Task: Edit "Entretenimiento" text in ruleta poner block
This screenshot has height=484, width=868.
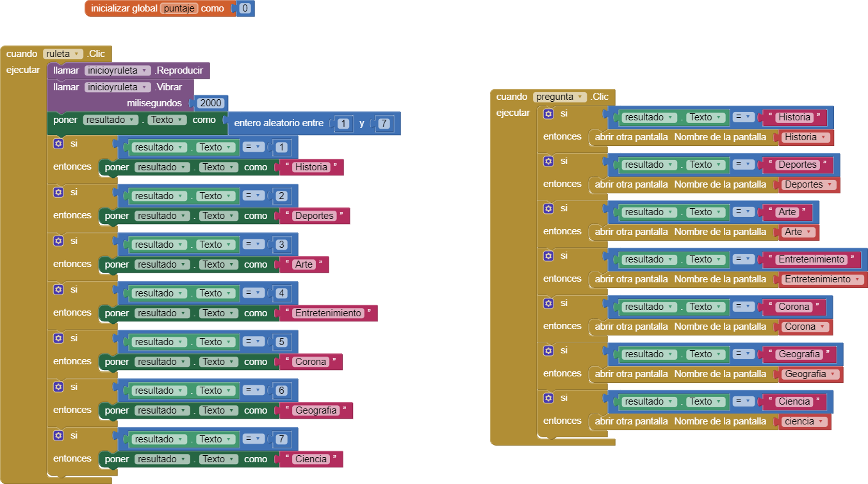Action: pyautogui.click(x=328, y=313)
